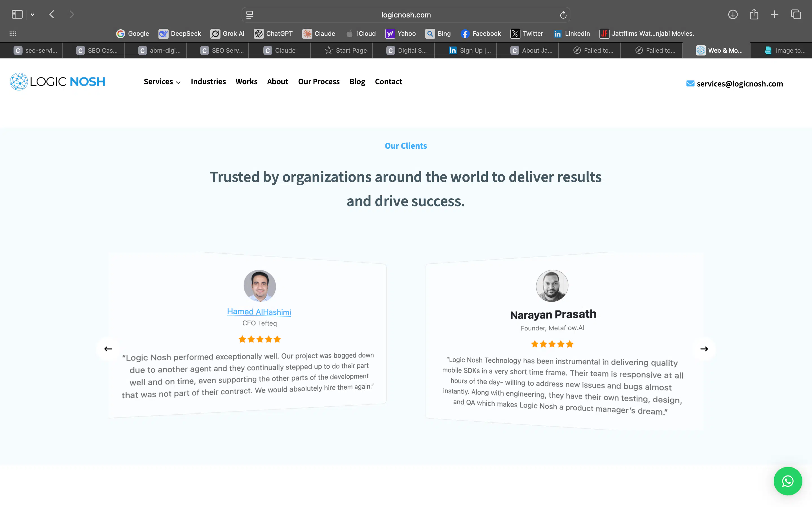The image size is (812, 507).
Task: Toggle the browser sidebar
Action: (17, 14)
